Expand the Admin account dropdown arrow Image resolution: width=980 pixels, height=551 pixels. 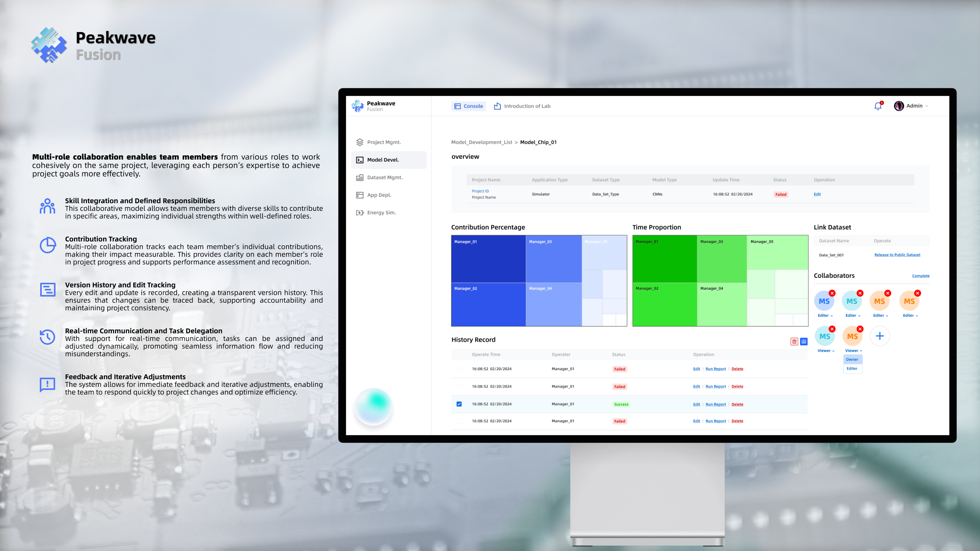927,106
